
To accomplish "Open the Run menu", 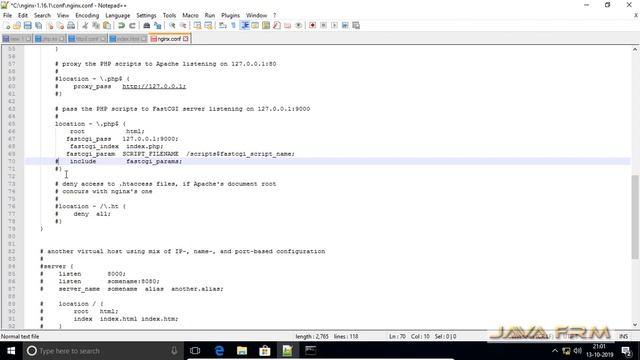I will 210,16.
